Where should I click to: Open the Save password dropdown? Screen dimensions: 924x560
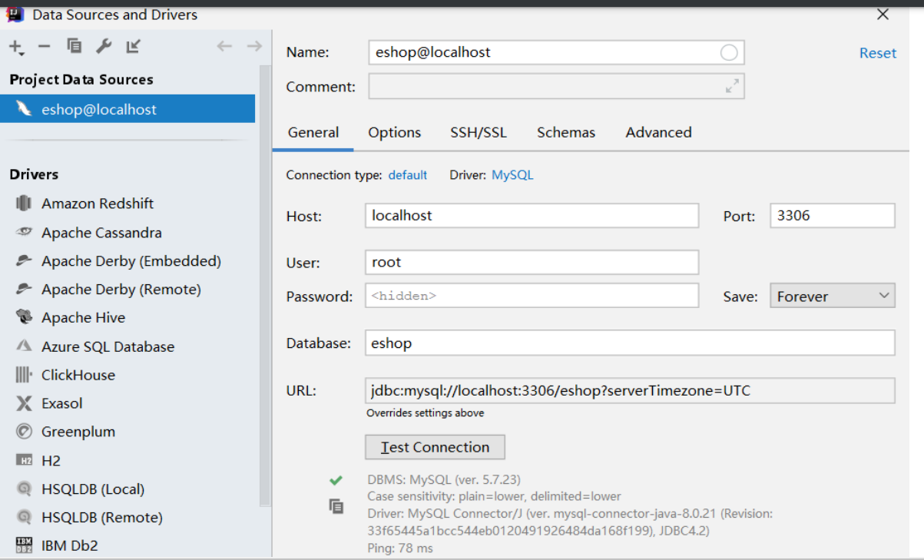[x=833, y=296]
